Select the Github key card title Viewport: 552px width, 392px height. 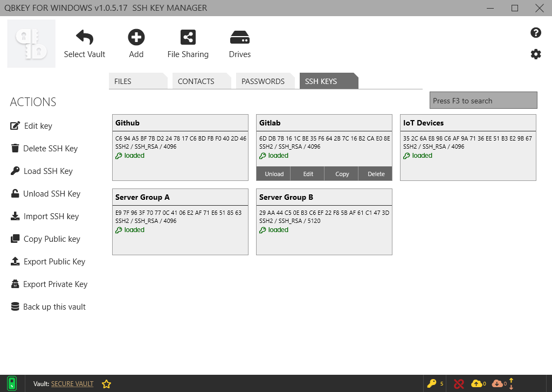127,123
